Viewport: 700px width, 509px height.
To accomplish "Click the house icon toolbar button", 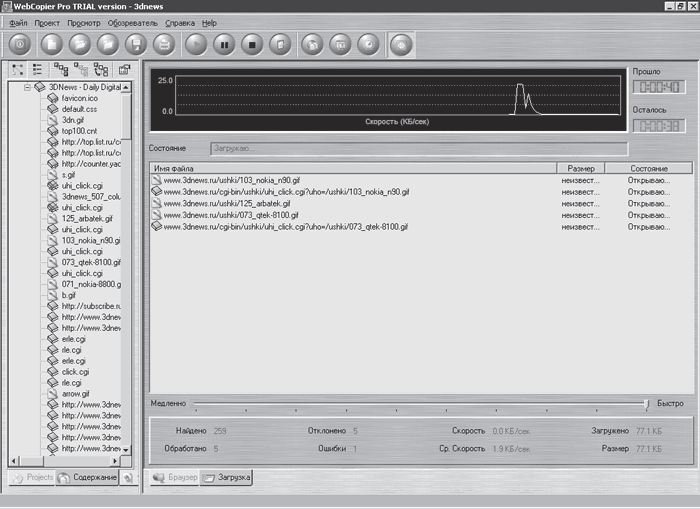I will [312, 44].
